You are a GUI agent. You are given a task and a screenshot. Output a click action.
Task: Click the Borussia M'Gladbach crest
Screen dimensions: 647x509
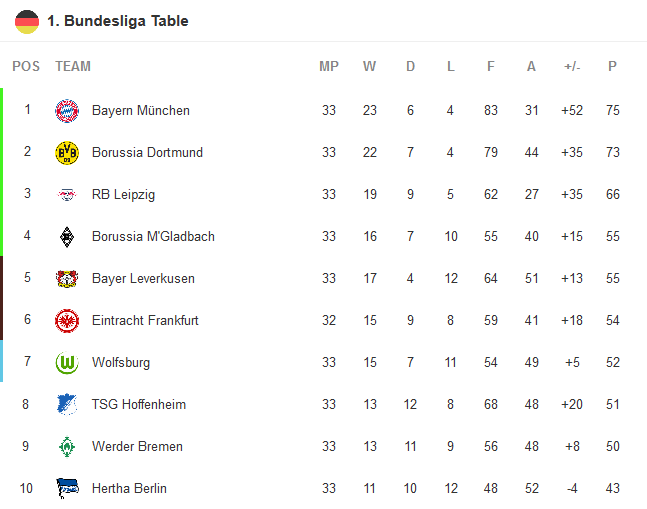(x=67, y=237)
